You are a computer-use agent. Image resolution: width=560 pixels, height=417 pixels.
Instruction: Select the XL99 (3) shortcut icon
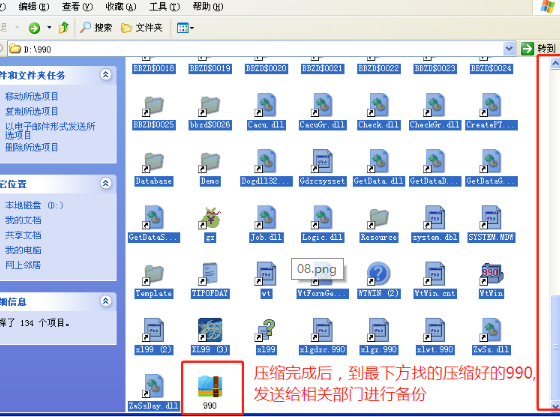pyautogui.click(x=210, y=330)
